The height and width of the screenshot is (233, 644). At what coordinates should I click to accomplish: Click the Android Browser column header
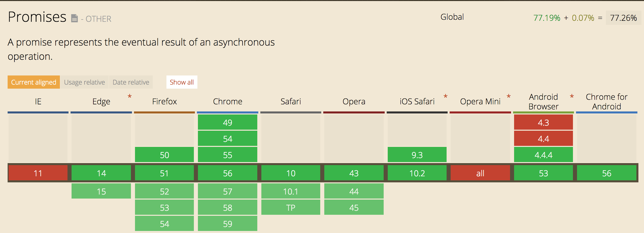544,102
